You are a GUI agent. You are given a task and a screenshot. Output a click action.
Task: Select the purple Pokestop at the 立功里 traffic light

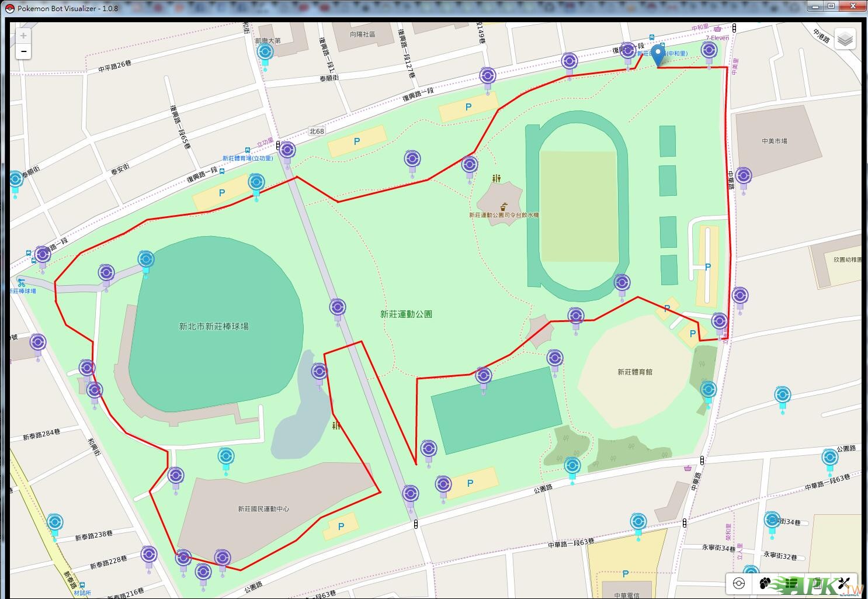click(x=287, y=154)
